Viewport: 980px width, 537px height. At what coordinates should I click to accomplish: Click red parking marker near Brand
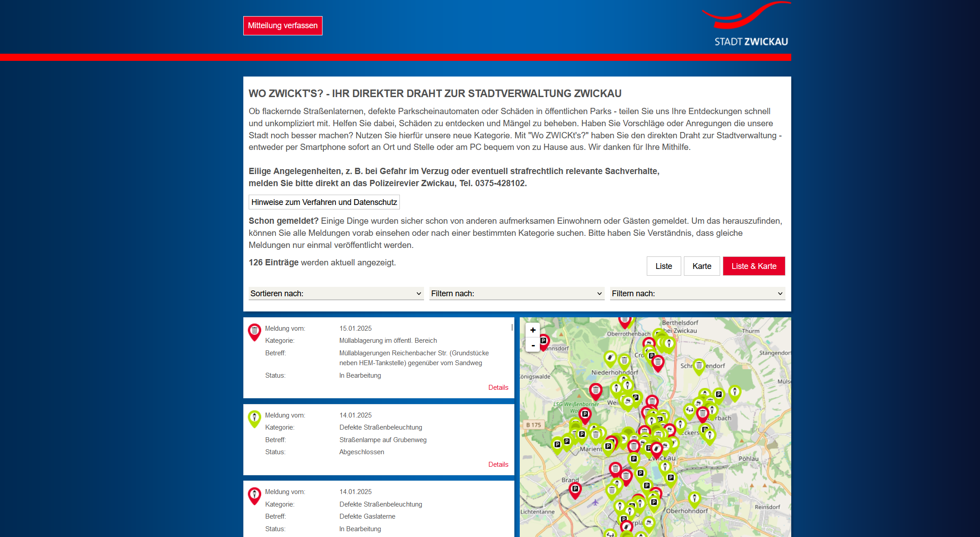(x=575, y=489)
